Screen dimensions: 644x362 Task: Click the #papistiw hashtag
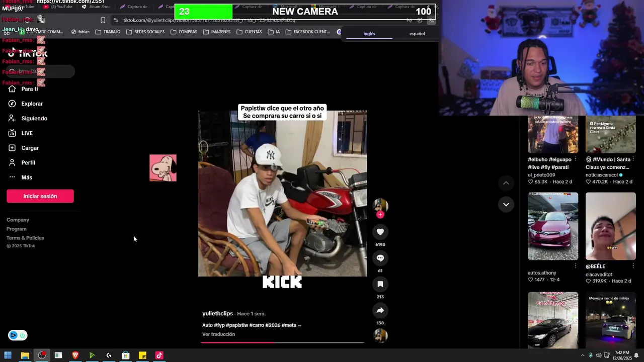click(x=236, y=325)
